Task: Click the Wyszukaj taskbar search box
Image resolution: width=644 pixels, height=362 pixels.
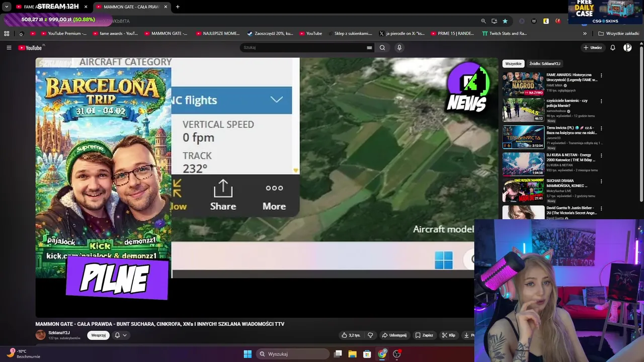Action: click(x=292, y=354)
